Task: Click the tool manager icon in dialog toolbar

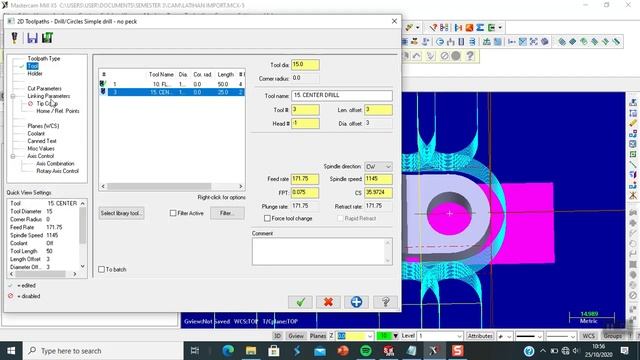Action: pyautogui.click(x=15, y=38)
